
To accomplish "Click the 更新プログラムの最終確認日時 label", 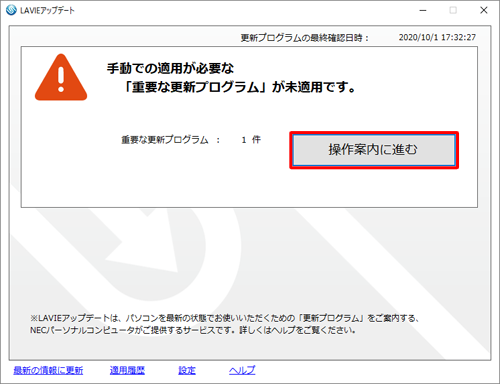I will (304, 38).
